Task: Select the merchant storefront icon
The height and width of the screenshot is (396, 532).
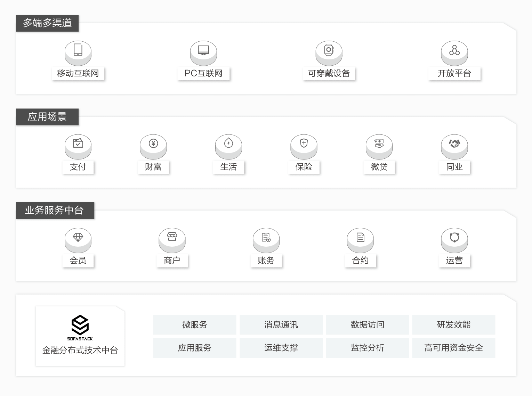Action: [x=172, y=237]
